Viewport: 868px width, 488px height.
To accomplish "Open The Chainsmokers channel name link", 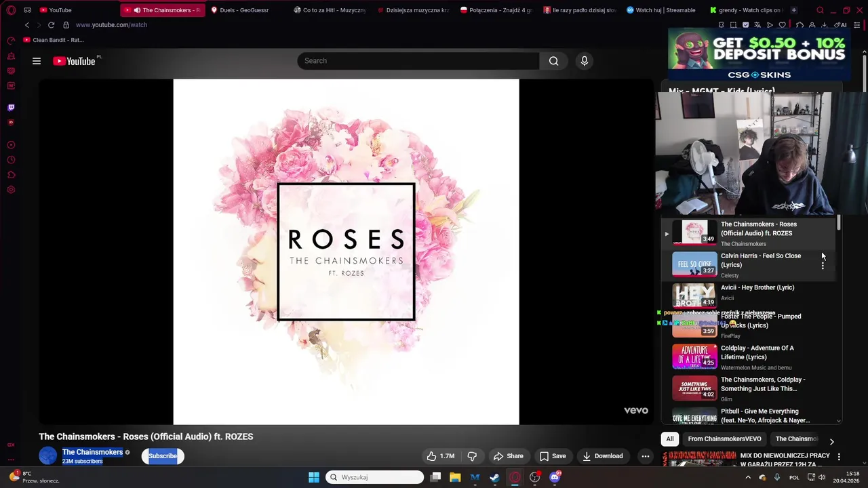I will pos(92,452).
